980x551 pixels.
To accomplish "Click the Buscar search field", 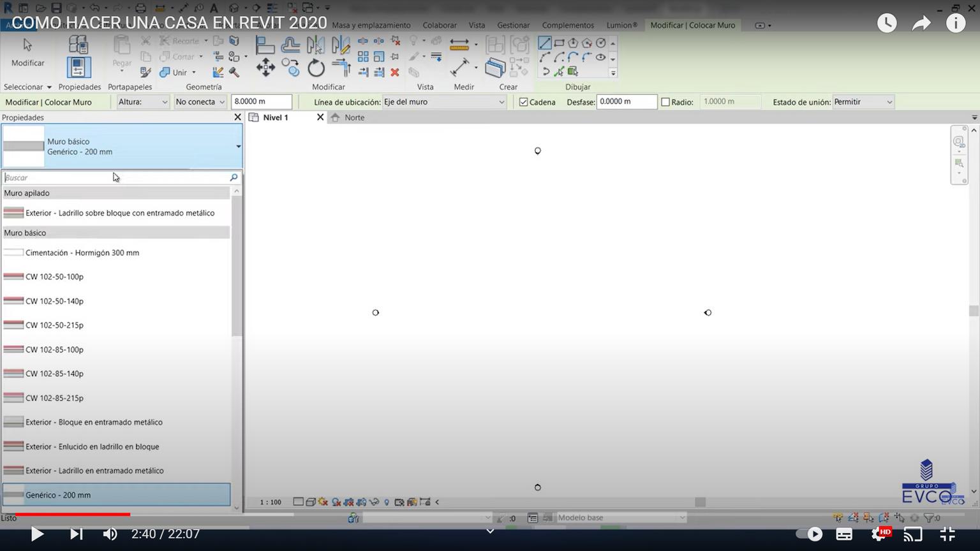I will pyautogui.click(x=116, y=177).
